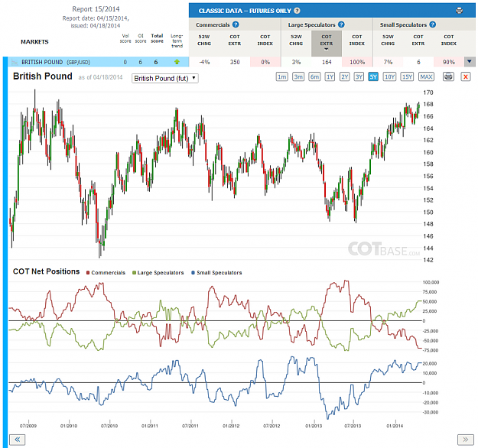The image size is (478, 448).
Task: Click the chart icon beside British Pound row
Action: tap(15, 62)
